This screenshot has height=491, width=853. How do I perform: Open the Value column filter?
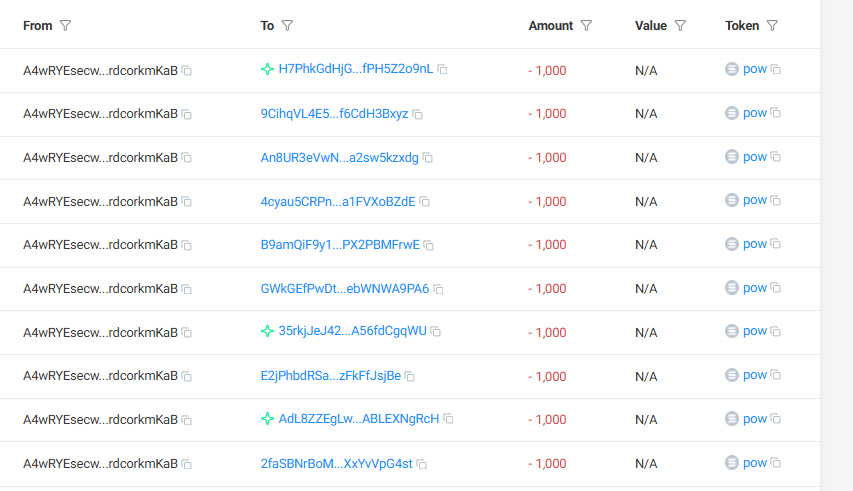[x=680, y=26]
